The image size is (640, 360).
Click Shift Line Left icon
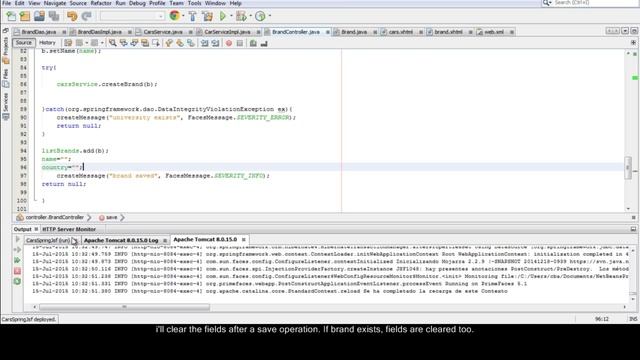pyautogui.click(x=204, y=43)
